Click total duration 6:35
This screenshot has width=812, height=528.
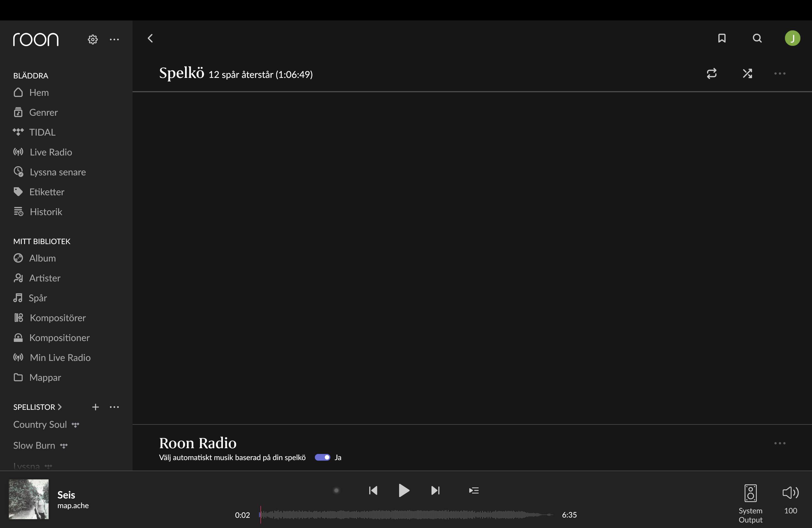pyautogui.click(x=570, y=515)
